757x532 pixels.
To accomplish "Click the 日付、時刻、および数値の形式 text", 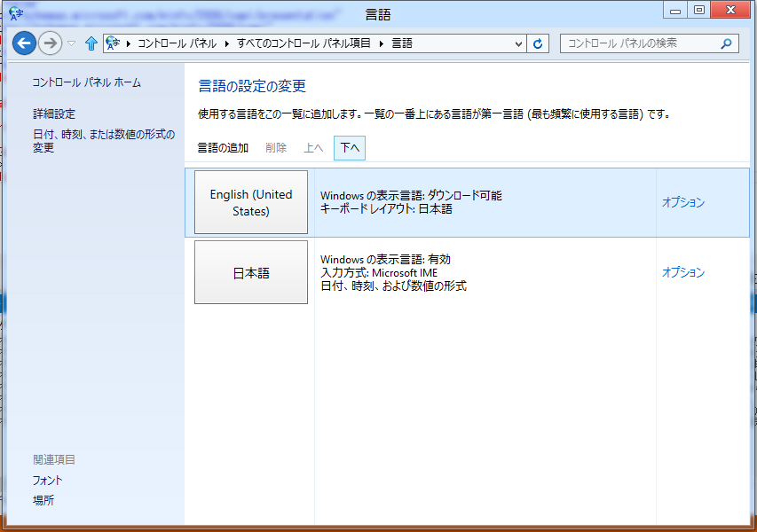I will (x=393, y=286).
